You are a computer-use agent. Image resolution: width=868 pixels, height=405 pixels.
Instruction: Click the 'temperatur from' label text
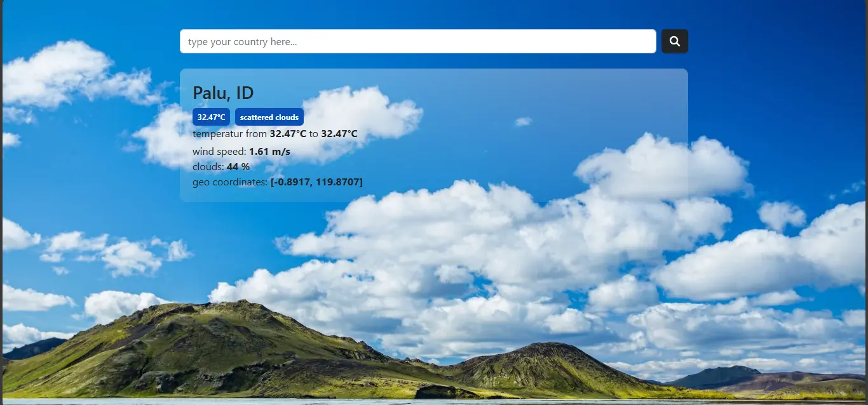pyautogui.click(x=229, y=134)
